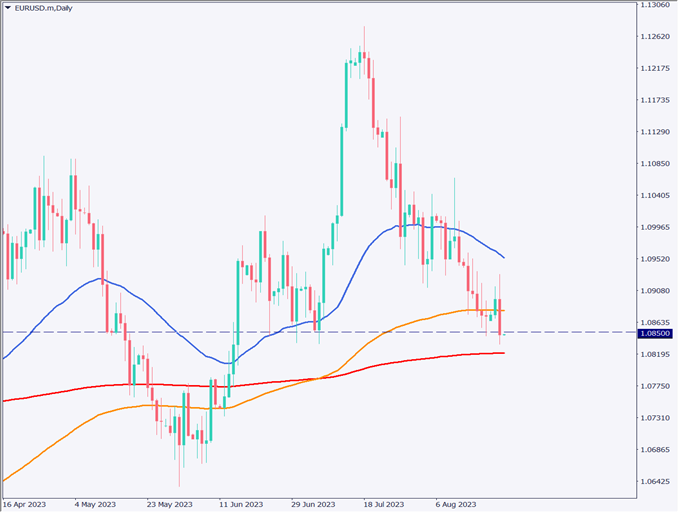Open the chart menu triangle beside EURUSD.m
This screenshot has width=678, height=512.
8,8
